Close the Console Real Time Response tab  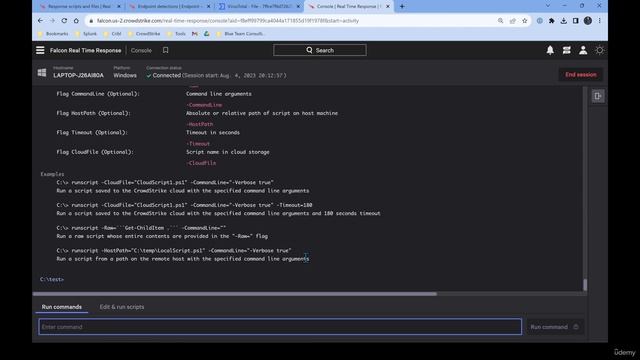pyautogui.click(x=388, y=7)
